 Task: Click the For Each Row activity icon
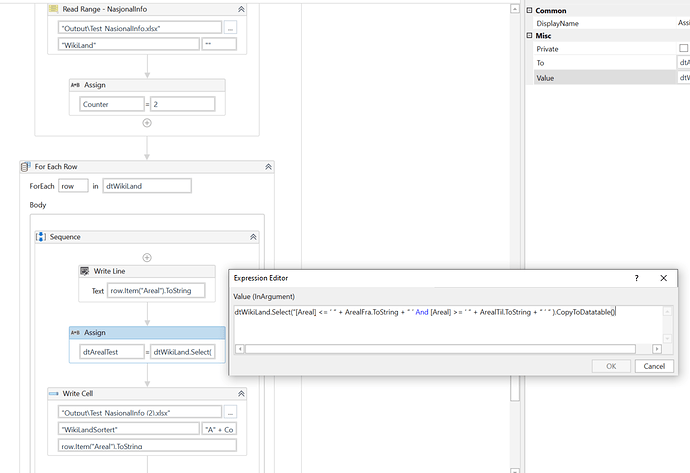(x=26, y=167)
